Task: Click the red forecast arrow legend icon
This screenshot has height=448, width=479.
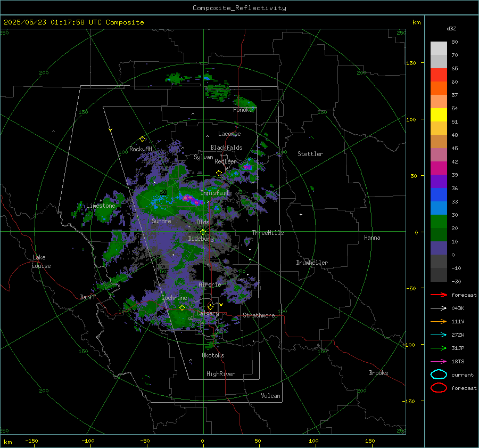Action: point(439,295)
